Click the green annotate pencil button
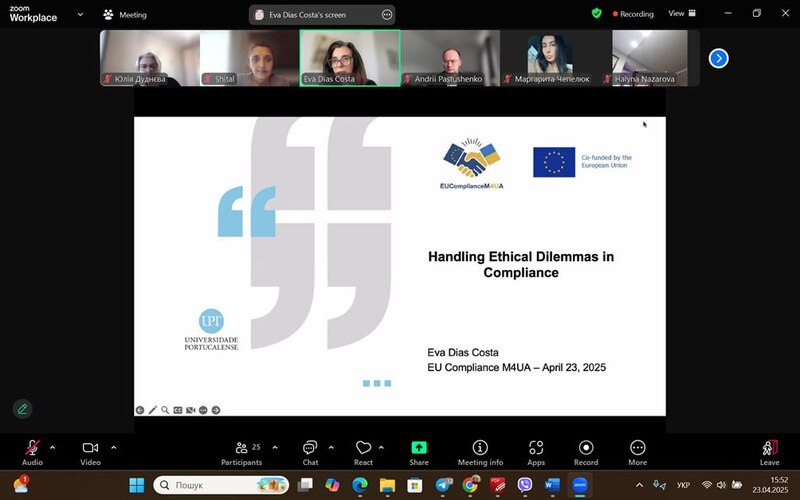800x500 pixels. 22,409
